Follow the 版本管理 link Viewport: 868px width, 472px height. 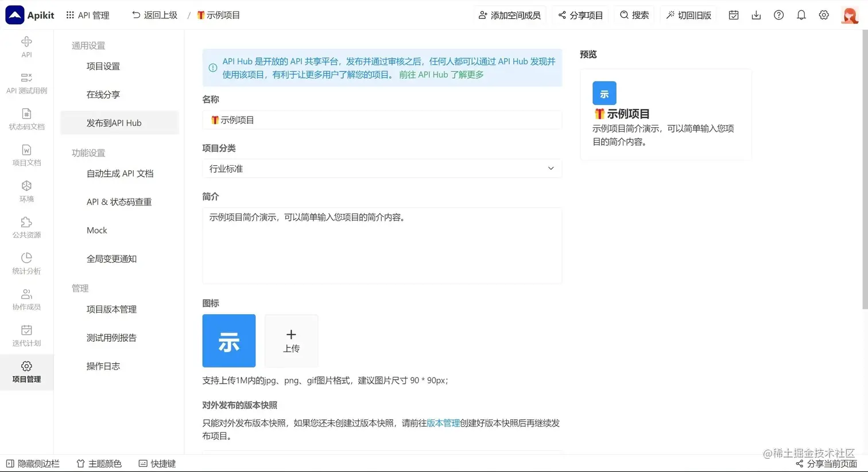point(443,423)
